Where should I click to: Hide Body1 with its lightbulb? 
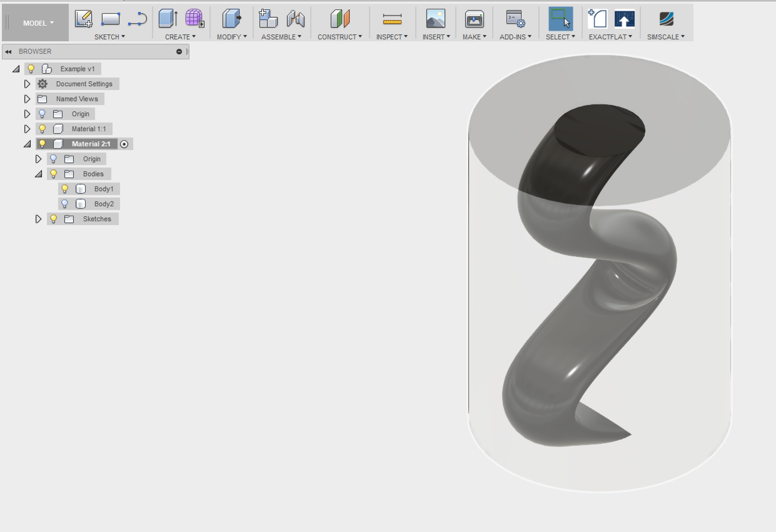[65, 188]
